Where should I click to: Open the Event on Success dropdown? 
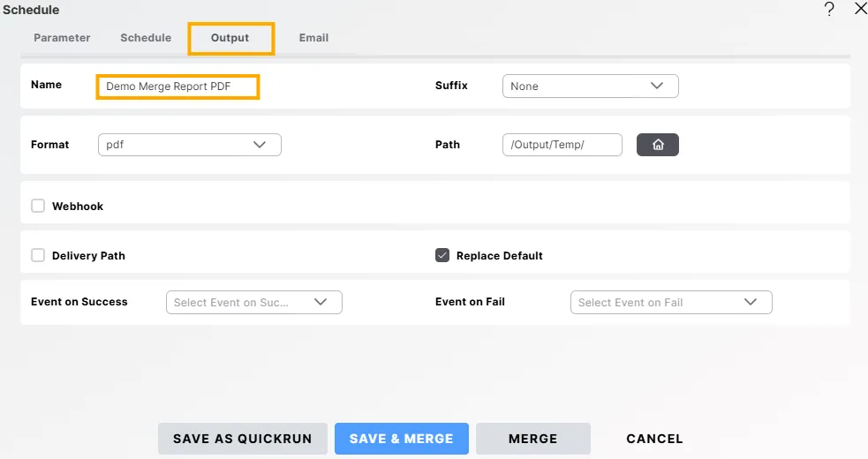253,302
